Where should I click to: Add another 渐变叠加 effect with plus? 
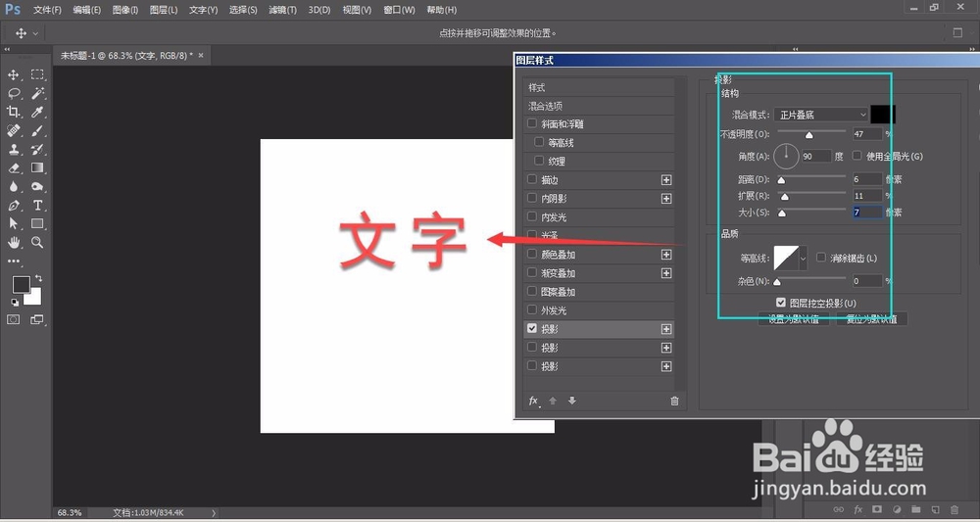click(x=666, y=273)
